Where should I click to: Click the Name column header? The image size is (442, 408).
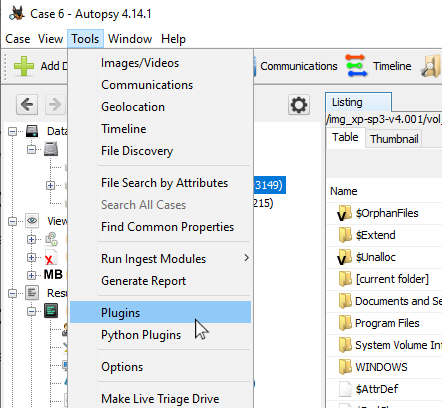pyautogui.click(x=344, y=191)
